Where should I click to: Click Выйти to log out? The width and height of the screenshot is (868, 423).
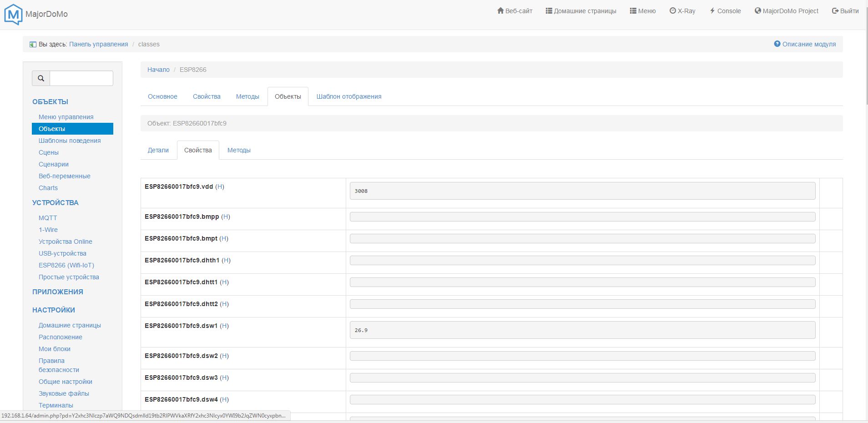click(845, 11)
